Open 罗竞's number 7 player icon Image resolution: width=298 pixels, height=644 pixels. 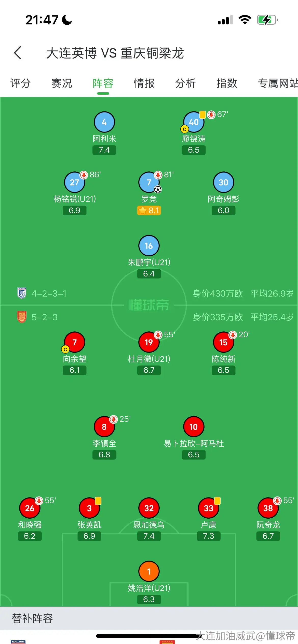149,182
